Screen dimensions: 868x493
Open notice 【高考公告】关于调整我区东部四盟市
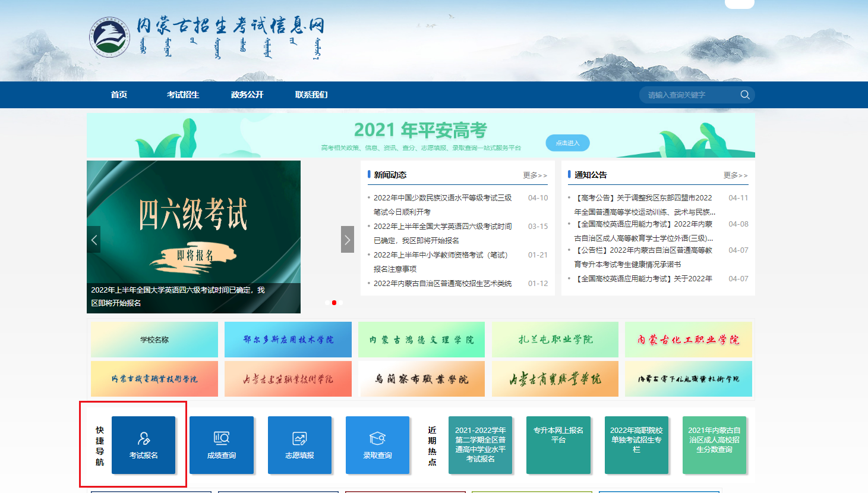click(645, 205)
